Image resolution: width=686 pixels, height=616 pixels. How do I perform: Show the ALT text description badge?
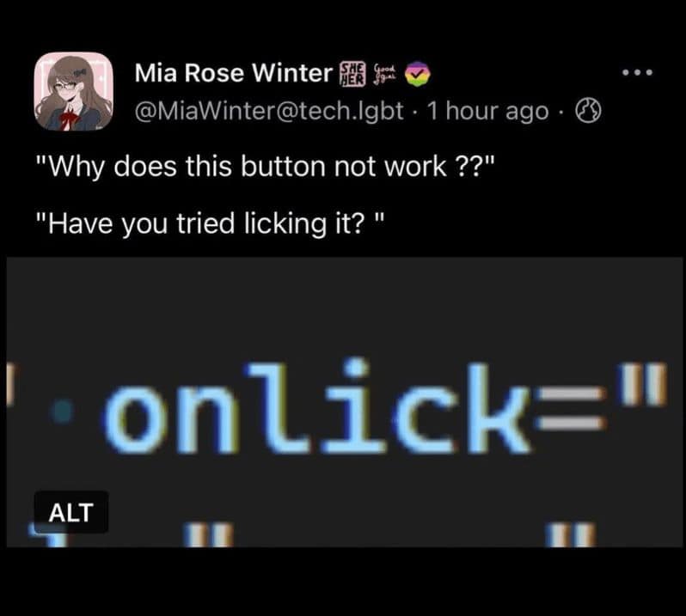tap(70, 512)
